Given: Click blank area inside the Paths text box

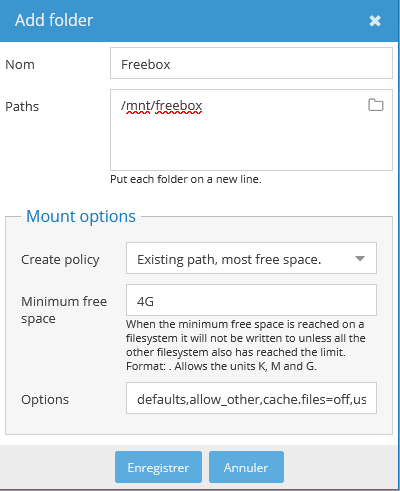Looking at the screenshot, I should click(x=251, y=143).
